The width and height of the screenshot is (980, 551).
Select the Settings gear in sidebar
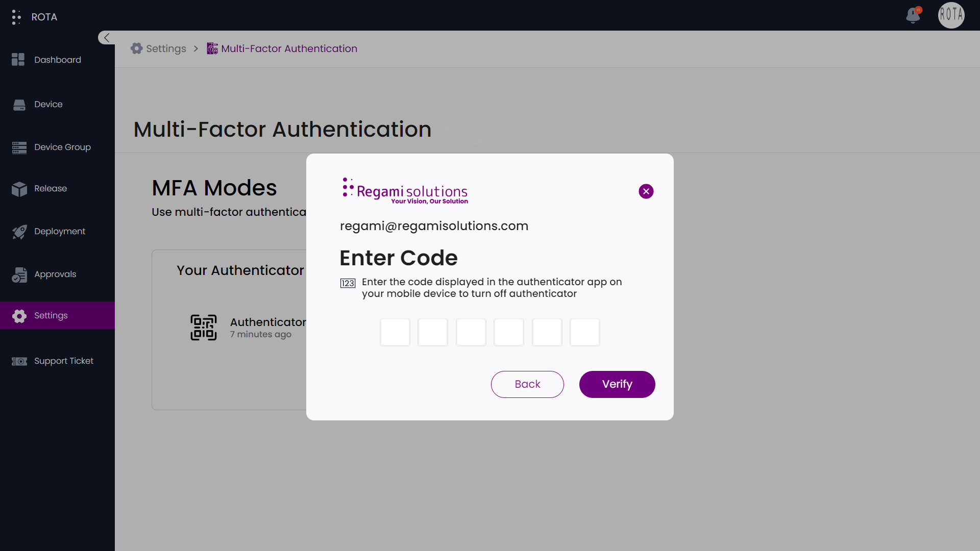19,316
